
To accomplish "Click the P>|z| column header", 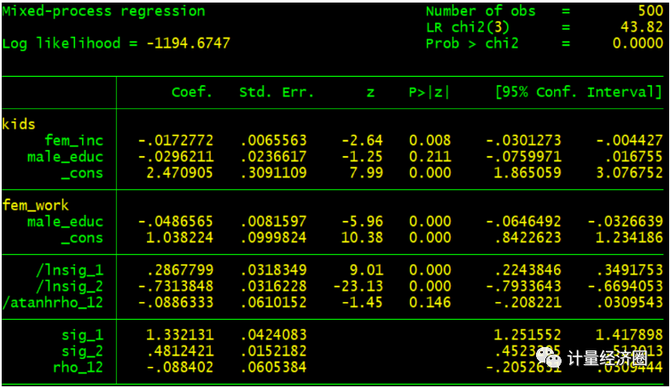I will [x=429, y=92].
